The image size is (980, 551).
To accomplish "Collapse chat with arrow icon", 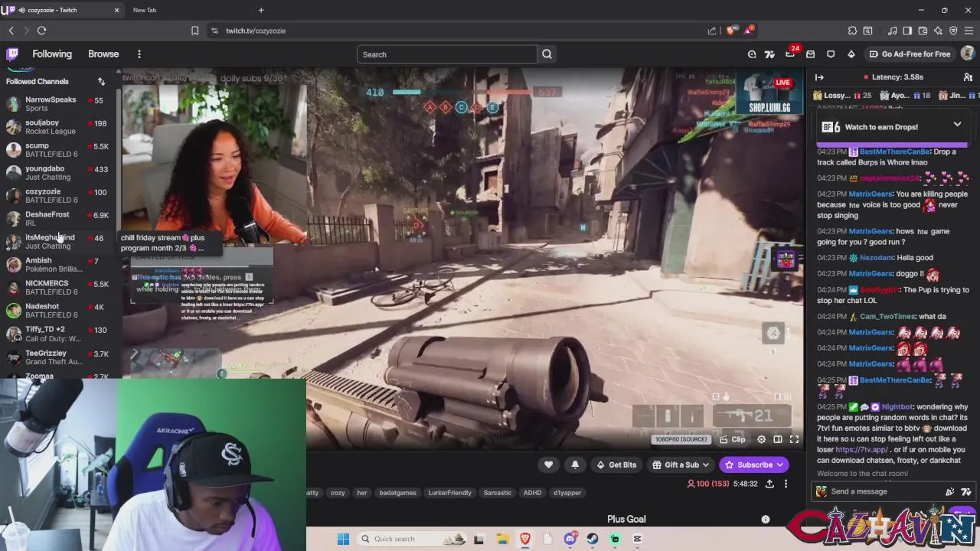I will click(819, 77).
